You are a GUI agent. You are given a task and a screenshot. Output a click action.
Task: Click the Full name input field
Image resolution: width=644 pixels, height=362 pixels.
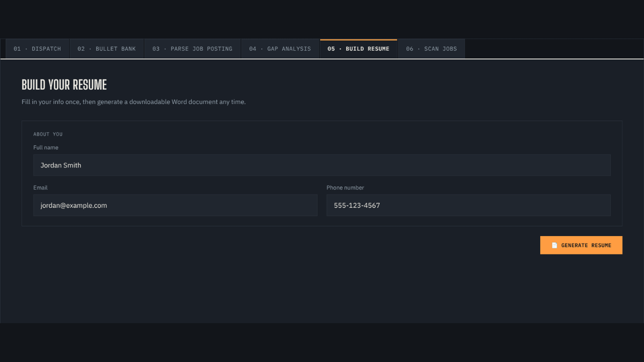click(322, 165)
